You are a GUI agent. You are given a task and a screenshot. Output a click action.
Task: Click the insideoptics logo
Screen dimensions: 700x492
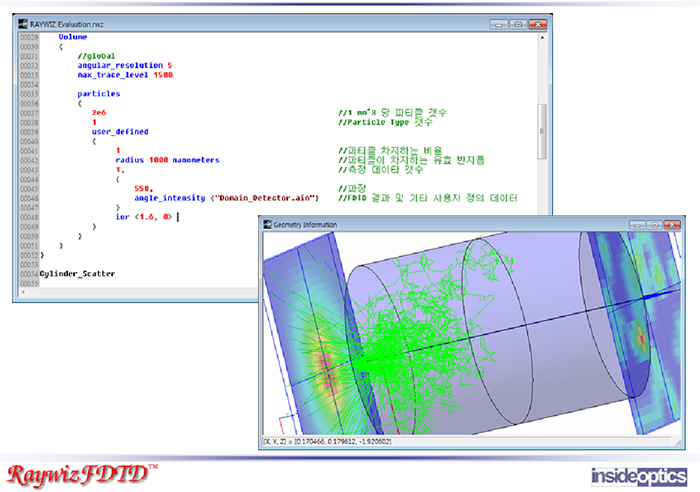pos(637,474)
